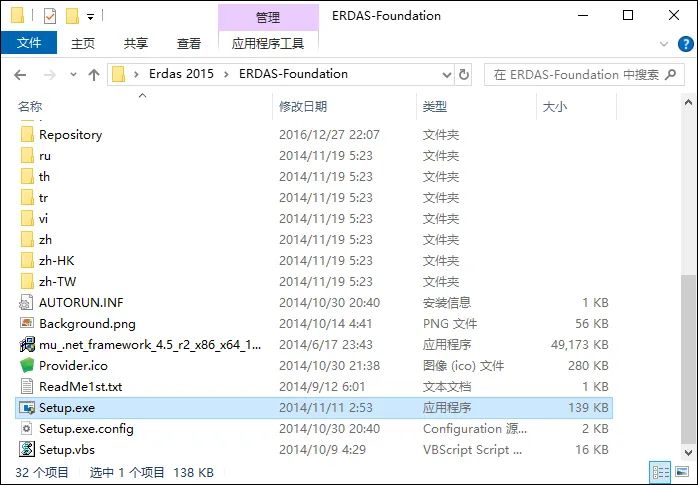Open Customize Quick Access Toolbar dropdown
Image resolution: width=698 pixels, height=485 pixels.
90,17
